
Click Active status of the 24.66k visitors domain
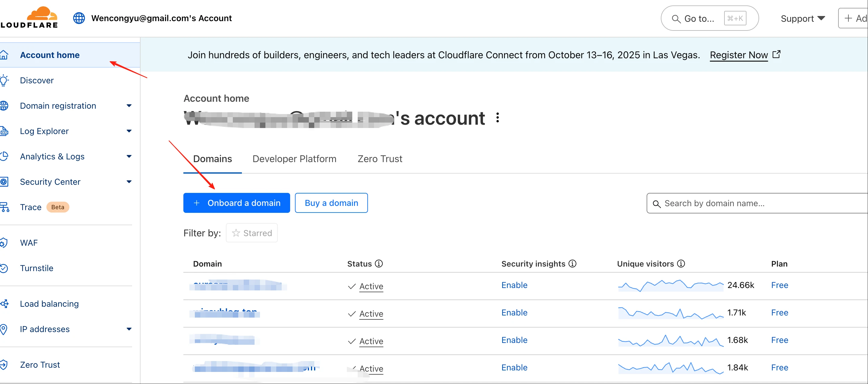(x=371, y=286)
